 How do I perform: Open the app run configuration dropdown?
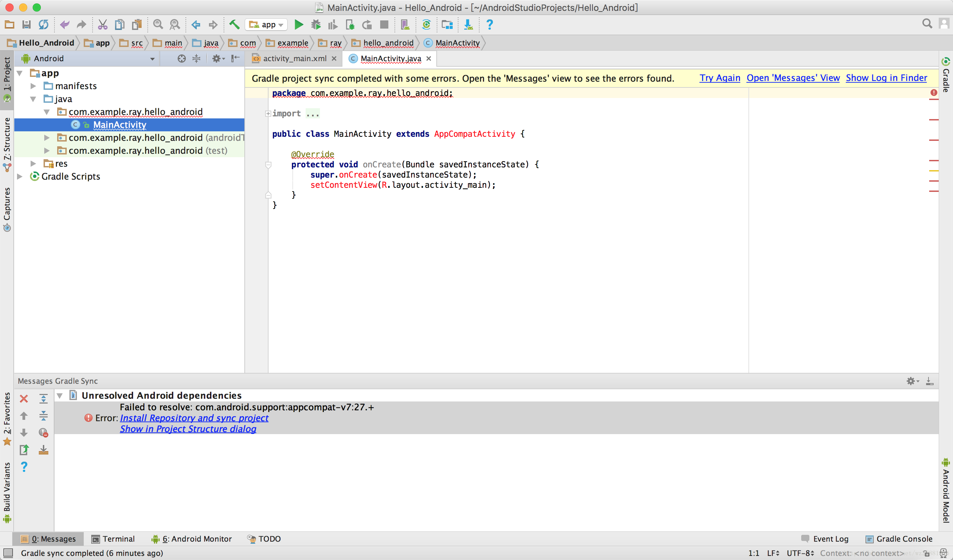[x=266, y=25]
